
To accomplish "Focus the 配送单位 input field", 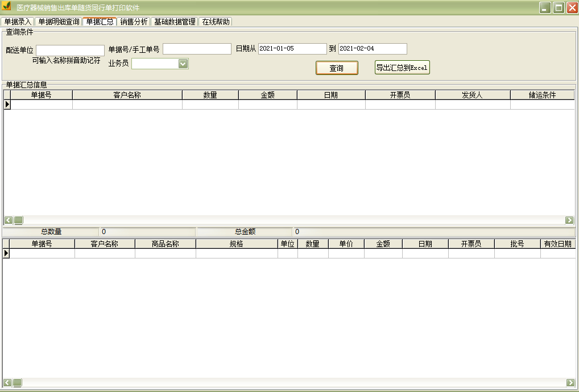I will coord(70,50).
